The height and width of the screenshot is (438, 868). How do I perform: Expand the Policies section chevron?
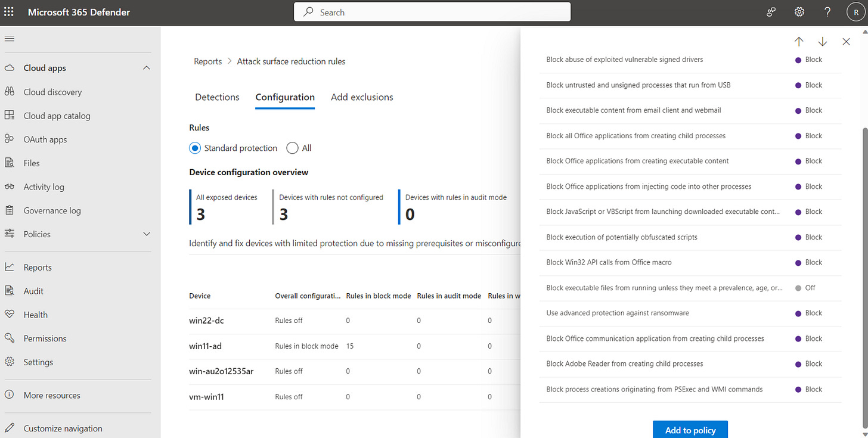click(147, 234)
